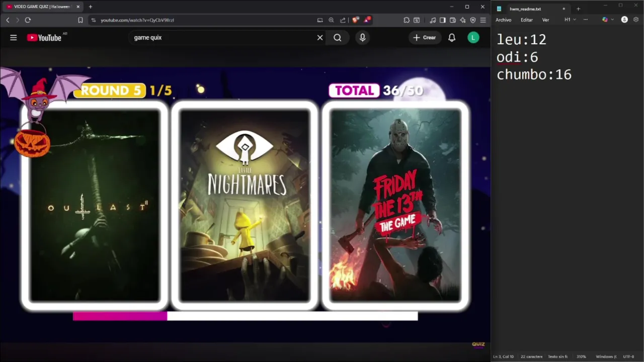Screen dimensions: 644x362
Task: Open the Brave VPN shield icon
Action: coord(473,20)
